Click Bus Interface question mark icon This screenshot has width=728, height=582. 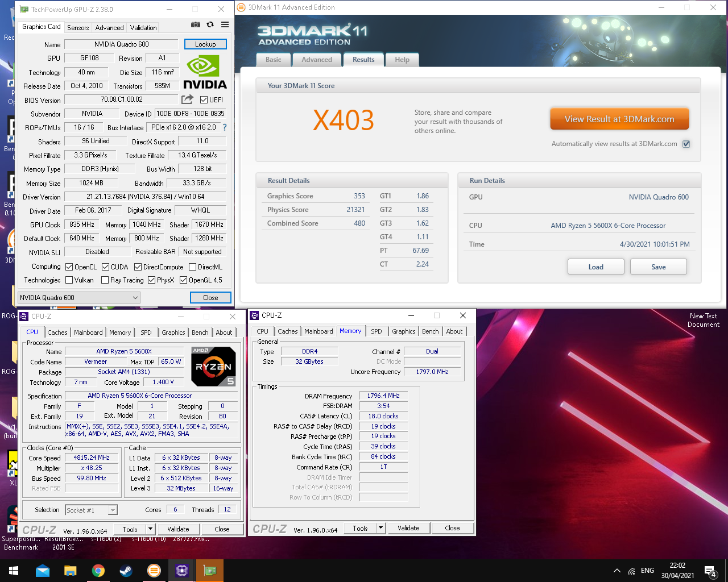click(x=224, y=127)
